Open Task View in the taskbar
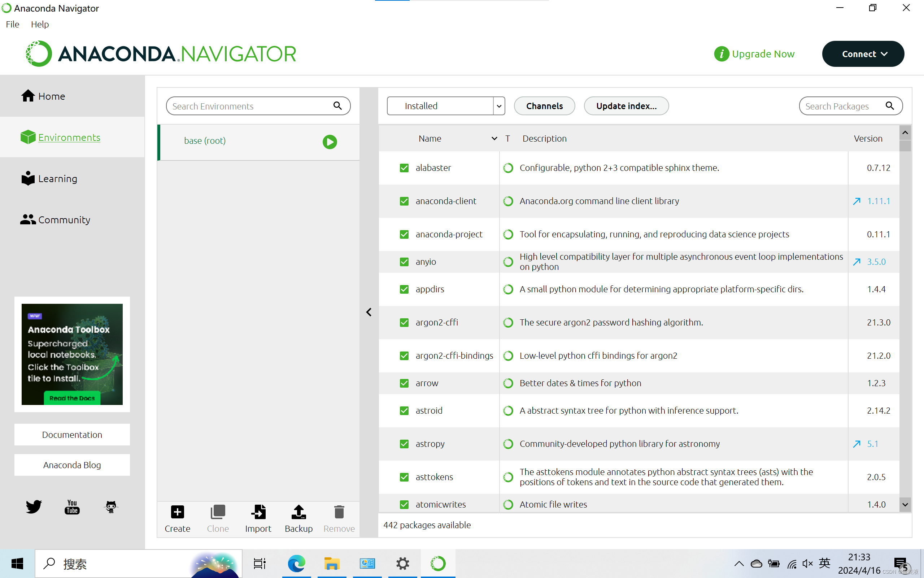Viewport: 924px width, 578px height. click(260, 564)
